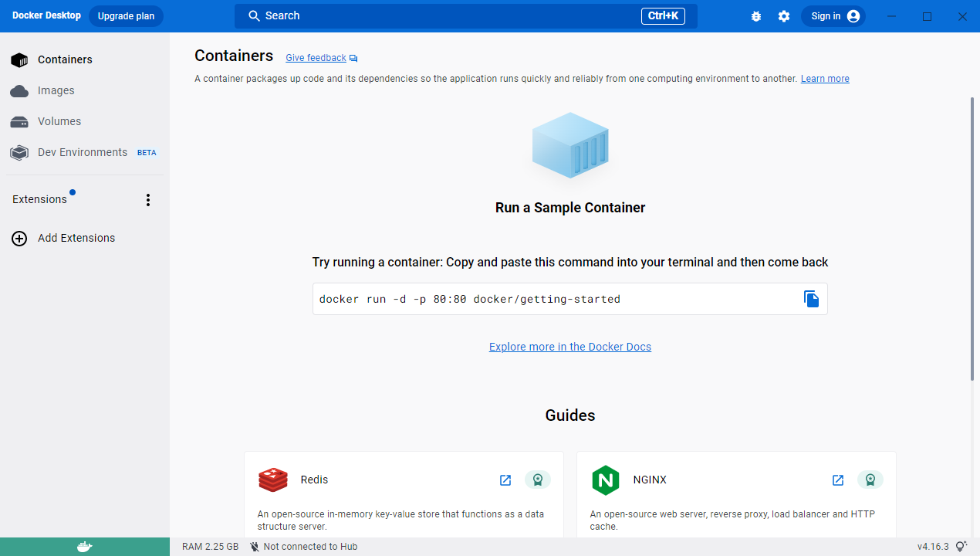Click the Sign in button
Screen dimensions: 980x556
pyautogui.click(x=833, y=16)
